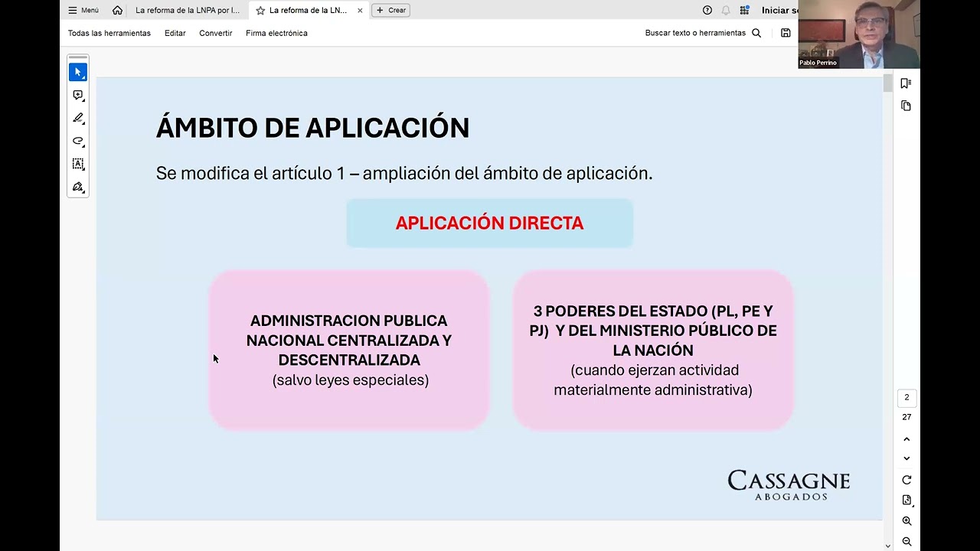Viewport: 980px width, 551px height.
Task: Open the page thumbnails panel icon
Action: [906, 106]
